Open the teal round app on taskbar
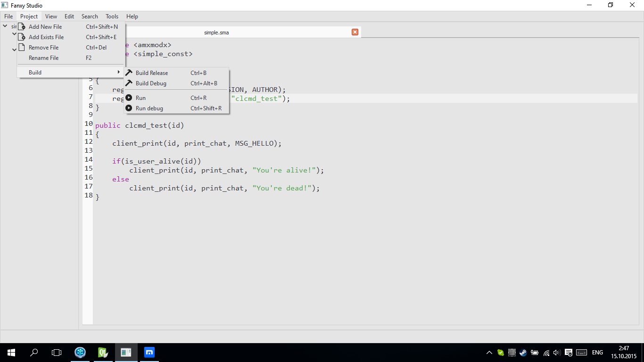Image resolution: width=644 pixels, height=362 pixels. click(x=81, y=353)
